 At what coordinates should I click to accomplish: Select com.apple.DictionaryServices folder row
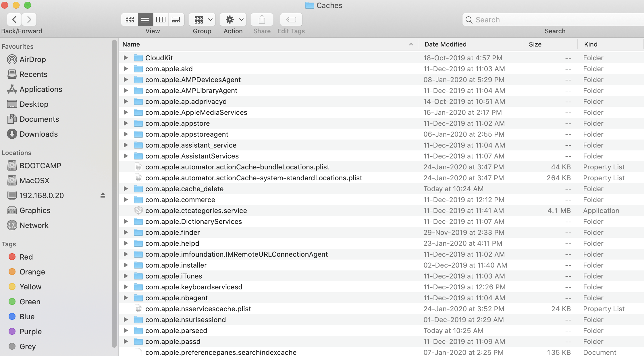[x=381, y=221]
